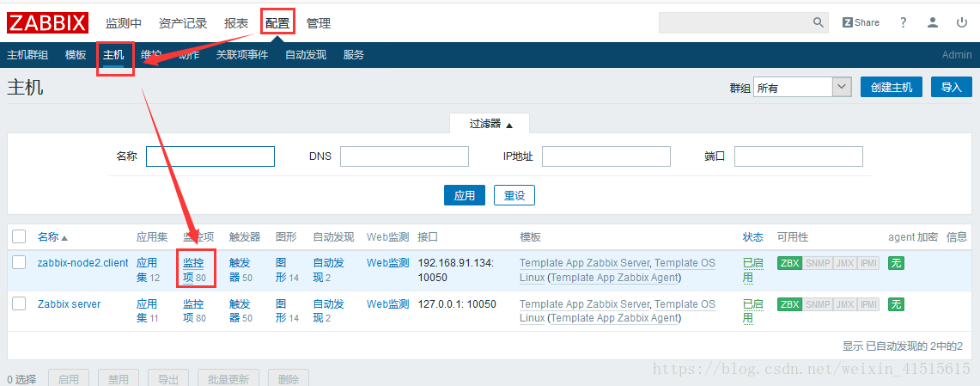This screenshot has width=980, height=386.
Task: Click the 禁用 bulk action button
Action: (x=119, y=378)
